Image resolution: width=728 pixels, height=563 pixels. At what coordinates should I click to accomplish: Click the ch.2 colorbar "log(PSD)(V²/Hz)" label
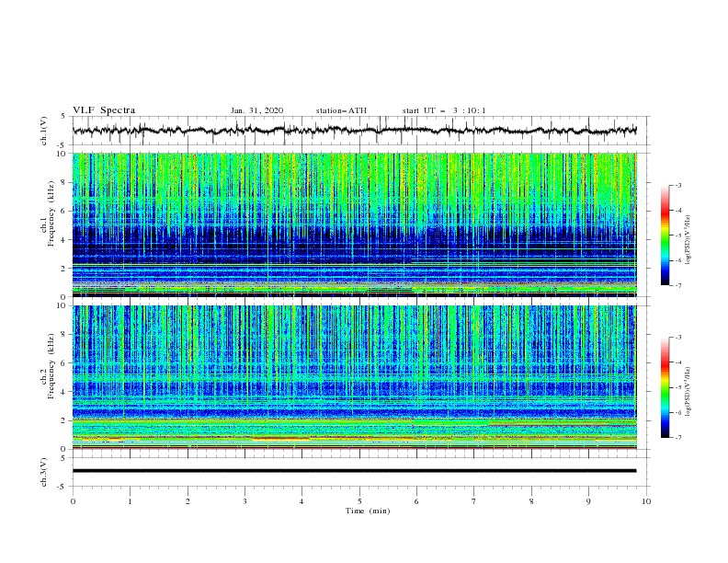[x=688, y=392]
